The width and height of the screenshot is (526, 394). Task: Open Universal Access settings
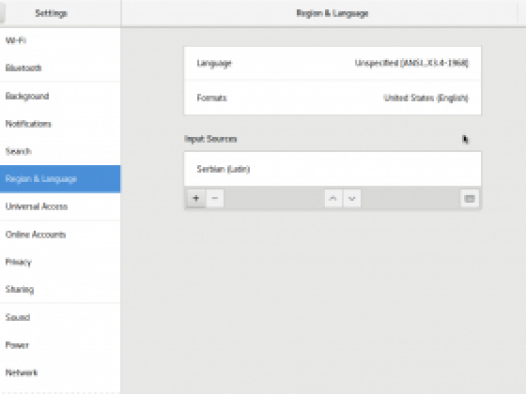60,206
